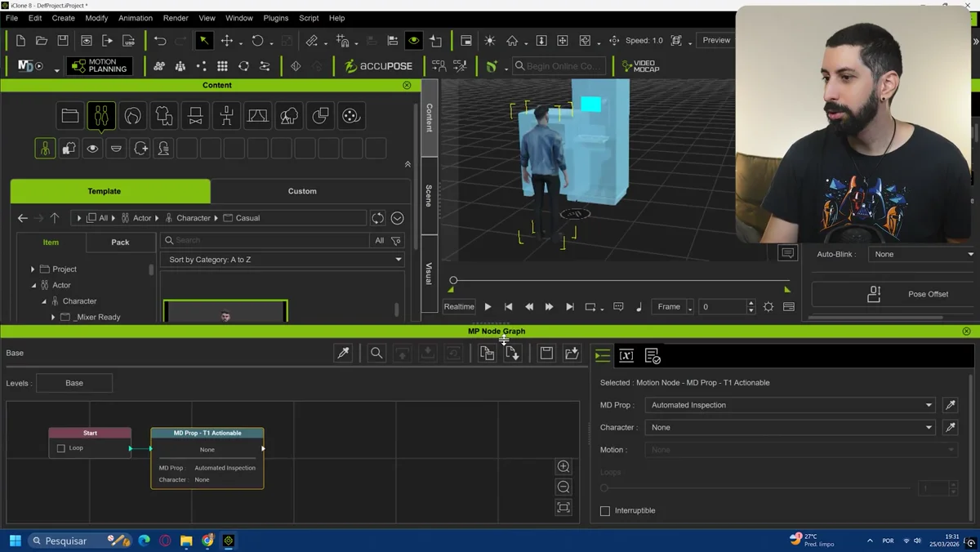
Task: Open the Sort by Category dropdown
Action: tap(283, 260)
